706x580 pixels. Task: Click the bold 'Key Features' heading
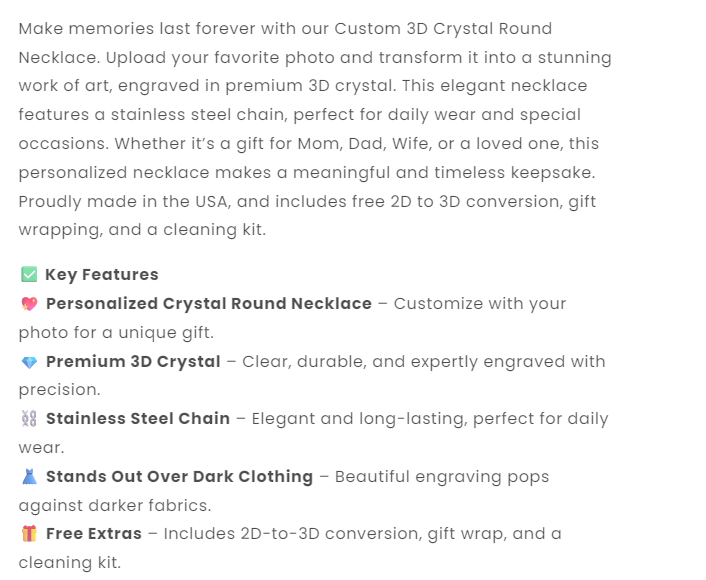click(102, 275)
